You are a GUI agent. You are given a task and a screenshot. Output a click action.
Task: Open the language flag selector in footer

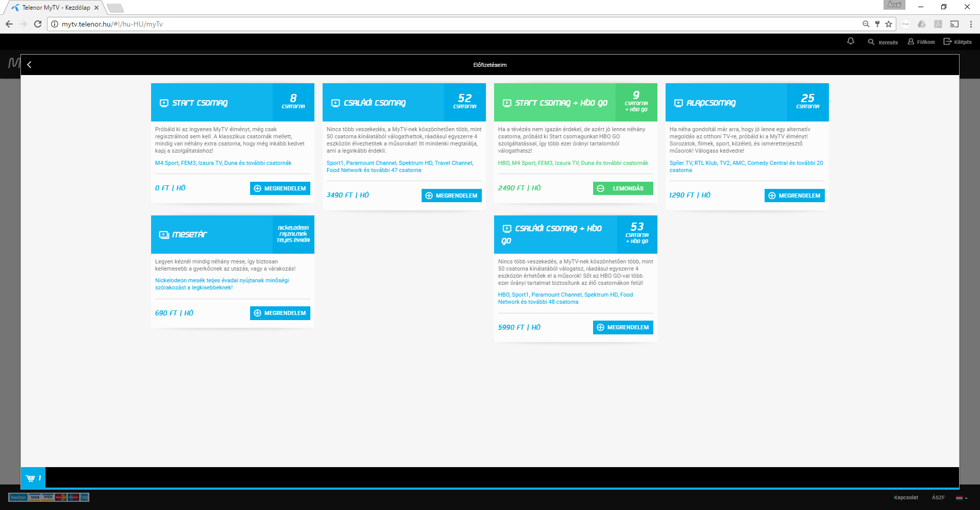[962, 498]
